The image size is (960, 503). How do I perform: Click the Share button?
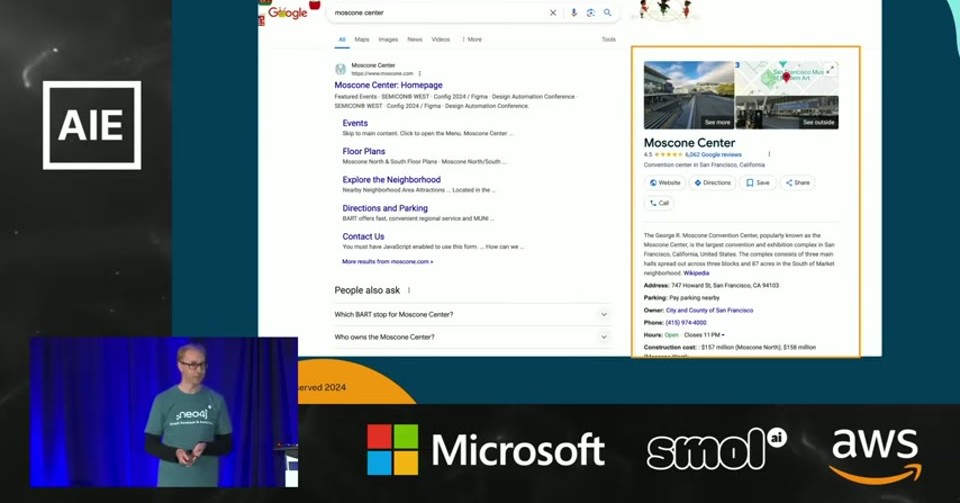pyautogui.click(x=797, y=182)
